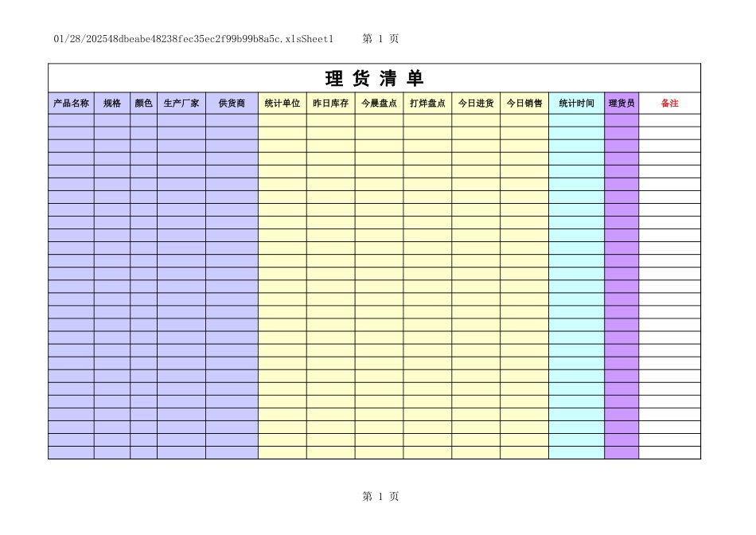Click the 理货清单 title text

[x=374, y=79]
